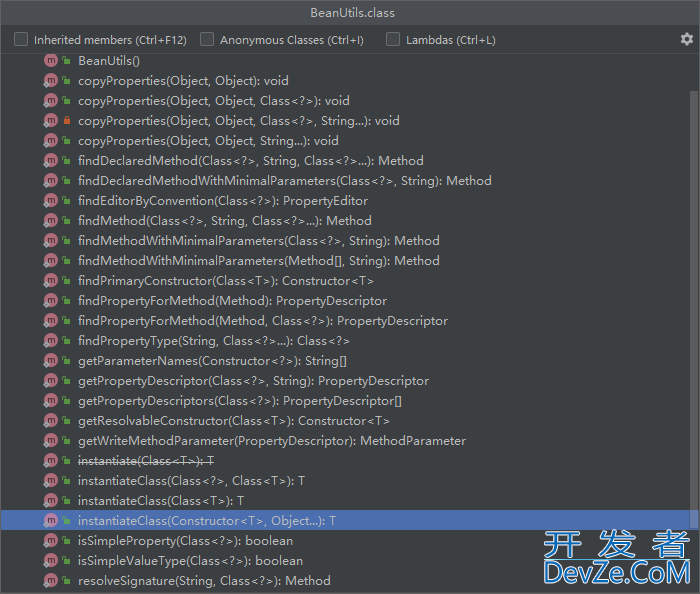Click method icon of copyProperties(Object, Object, String...)

(51, 140)
